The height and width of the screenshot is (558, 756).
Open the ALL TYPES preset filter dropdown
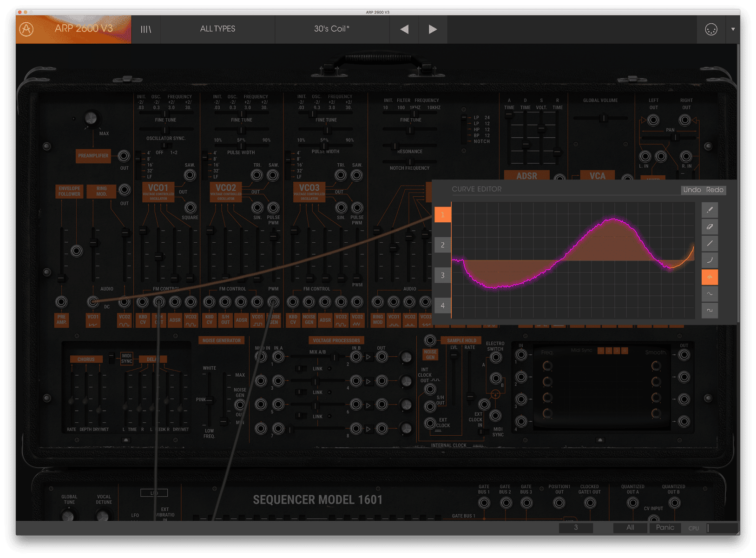click(x=217, y=29)
